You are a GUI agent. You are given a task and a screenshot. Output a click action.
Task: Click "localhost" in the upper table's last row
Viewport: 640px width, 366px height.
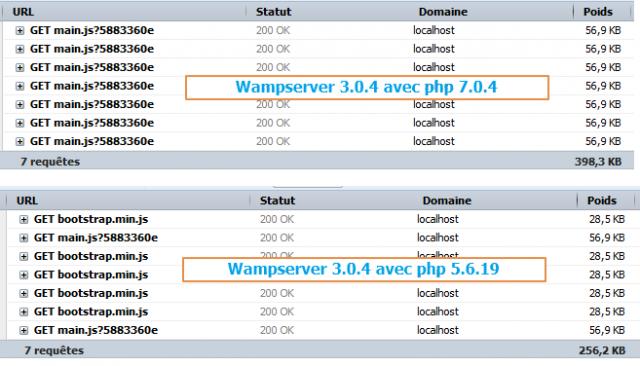(433, 142)
